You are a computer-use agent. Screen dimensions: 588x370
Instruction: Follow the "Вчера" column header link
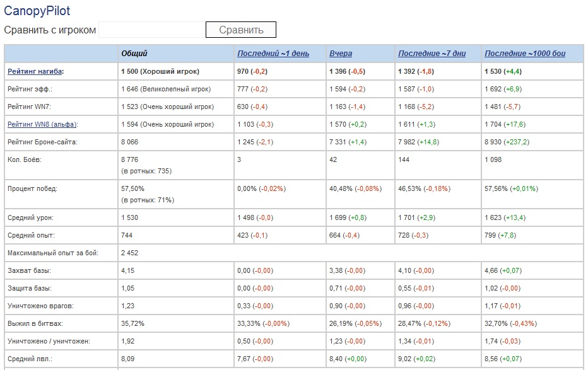click(x=341, y=54)
